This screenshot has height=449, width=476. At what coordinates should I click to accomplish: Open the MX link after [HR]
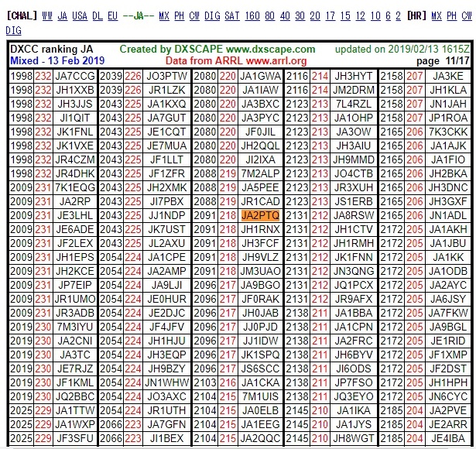point(437,15)
